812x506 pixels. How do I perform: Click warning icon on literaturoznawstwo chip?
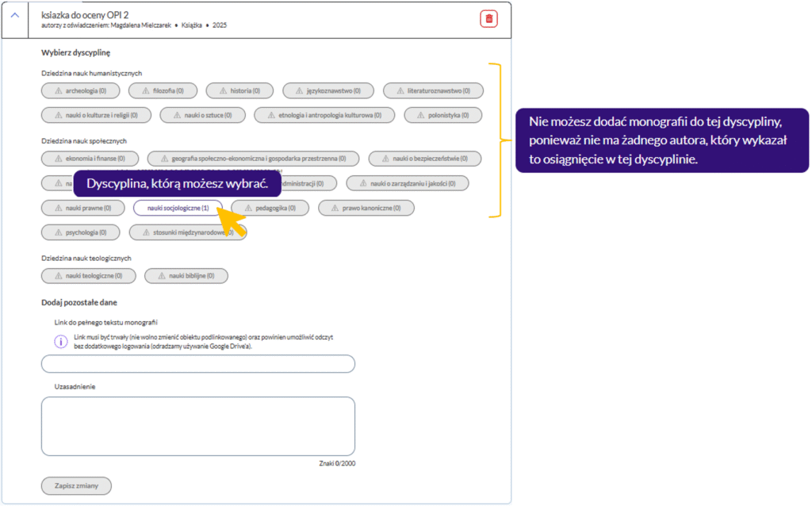[398, 90]
